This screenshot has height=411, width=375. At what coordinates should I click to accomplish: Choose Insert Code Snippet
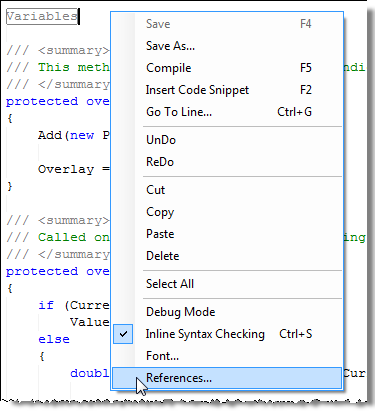coord(227,90)
